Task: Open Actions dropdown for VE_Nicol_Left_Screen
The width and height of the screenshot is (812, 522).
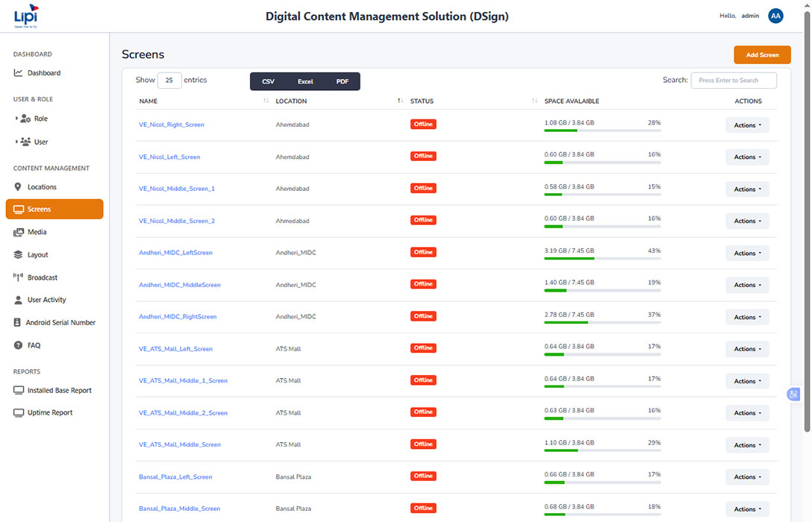Action: [x=747, y=157]
